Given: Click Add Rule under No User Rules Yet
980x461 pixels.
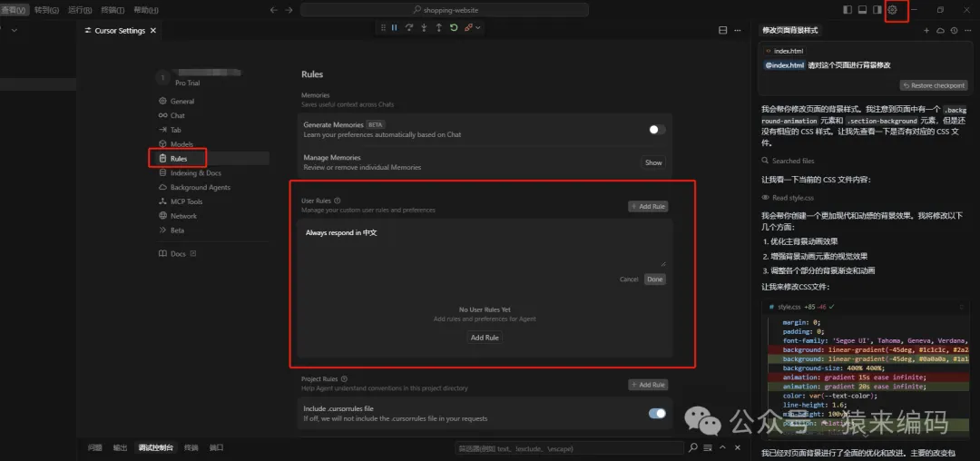Looking at the screenshot, I should pyautogui.click(x=485, y=338).
